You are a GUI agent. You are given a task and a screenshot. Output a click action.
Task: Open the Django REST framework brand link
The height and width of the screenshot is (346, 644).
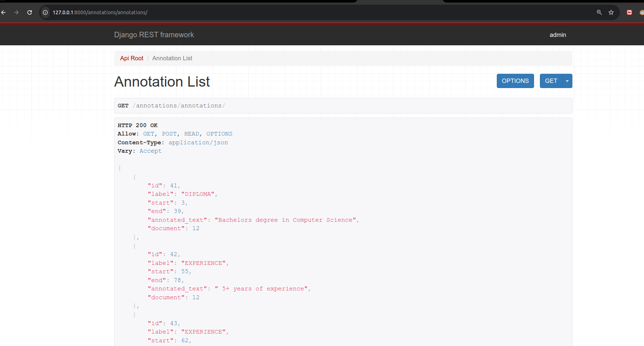click(x=154, y=35)
